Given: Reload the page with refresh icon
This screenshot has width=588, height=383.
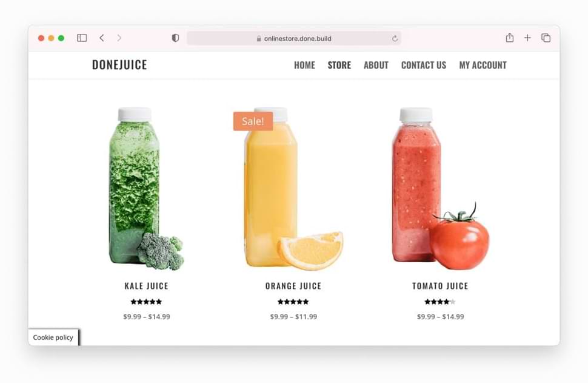Looking at the screenshot, I should pos(395,38).
